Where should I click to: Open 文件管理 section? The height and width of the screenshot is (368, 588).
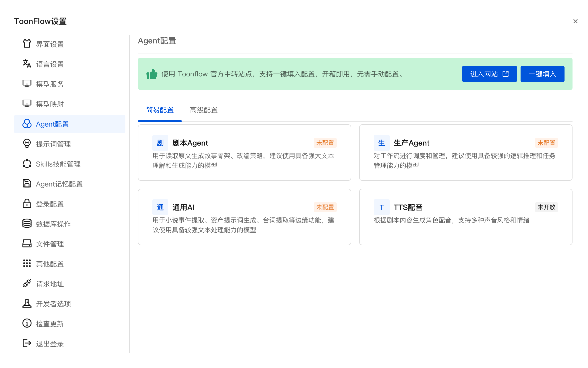click(70, 244)
